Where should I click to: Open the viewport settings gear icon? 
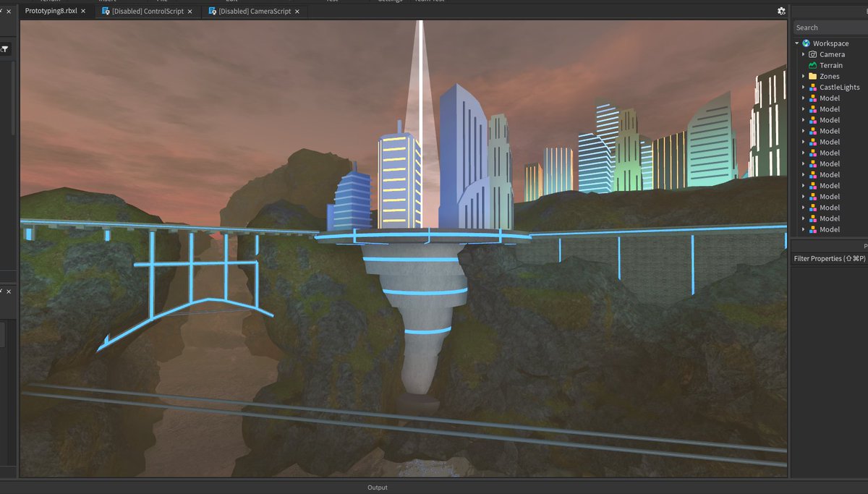tap(781, 11)
